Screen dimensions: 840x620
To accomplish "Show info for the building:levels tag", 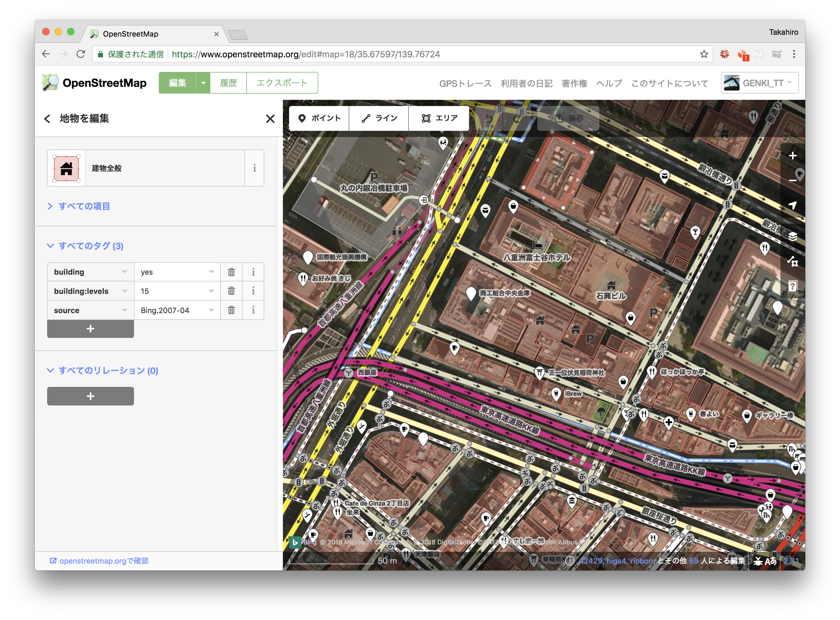I will pos(253,291).
